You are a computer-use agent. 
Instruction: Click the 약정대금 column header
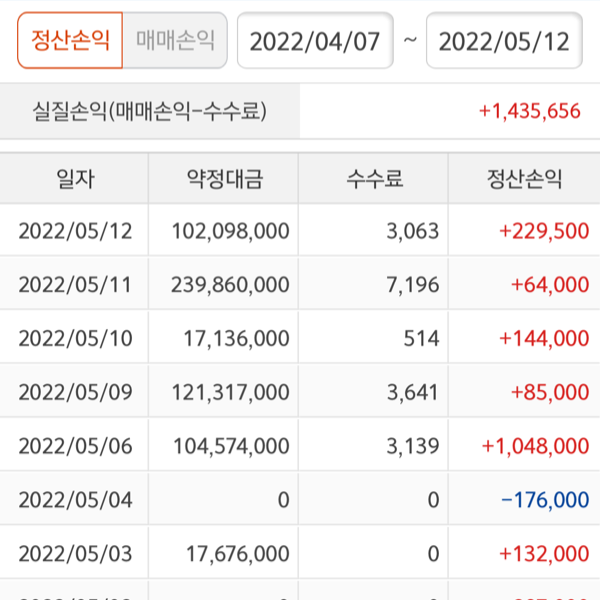[226, 180]
